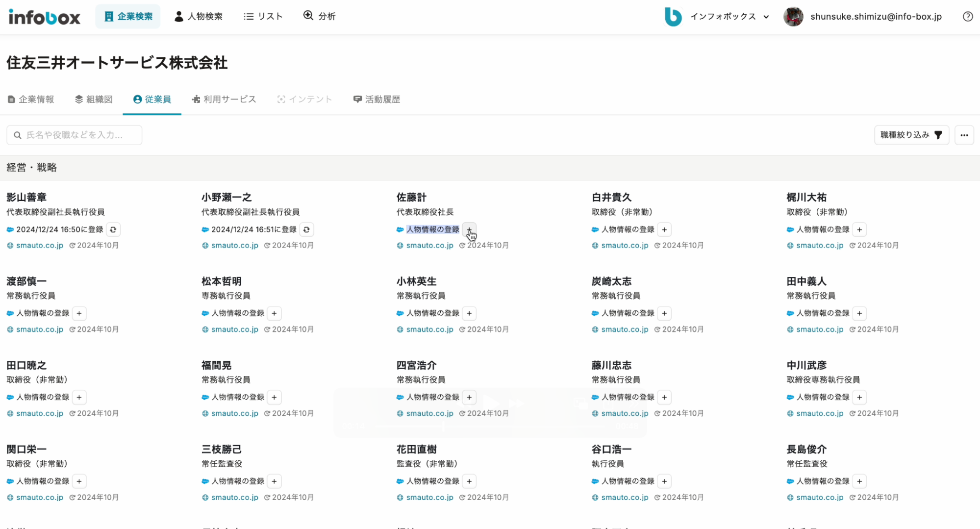Select the 従業員 tab
The image size is (980, 529).
152,100
